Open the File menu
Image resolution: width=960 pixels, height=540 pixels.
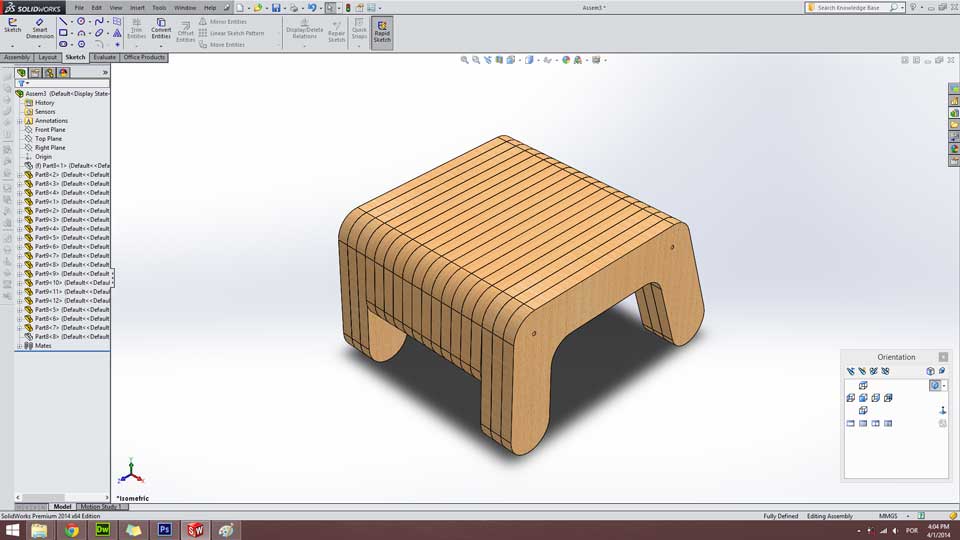pos(79,8)
